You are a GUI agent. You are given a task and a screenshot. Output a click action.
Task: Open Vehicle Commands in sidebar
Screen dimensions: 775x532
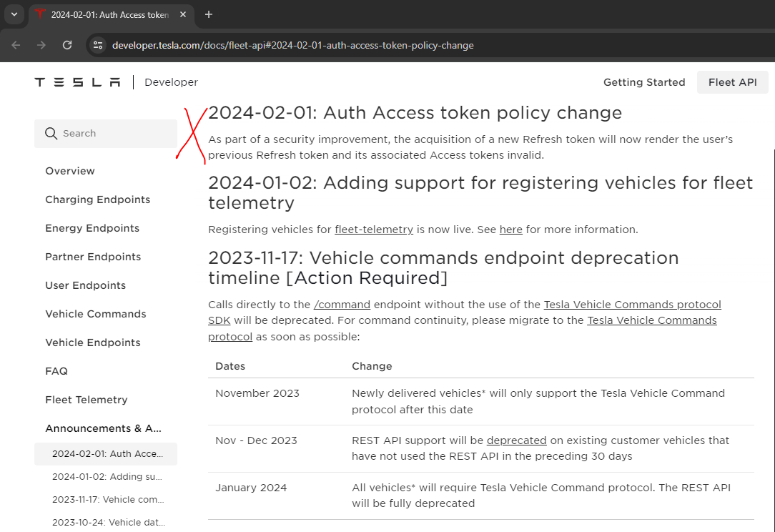coord(95,314)
